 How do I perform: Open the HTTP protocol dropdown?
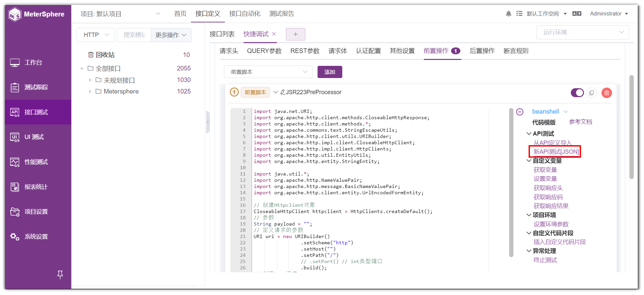coord(95,35)
